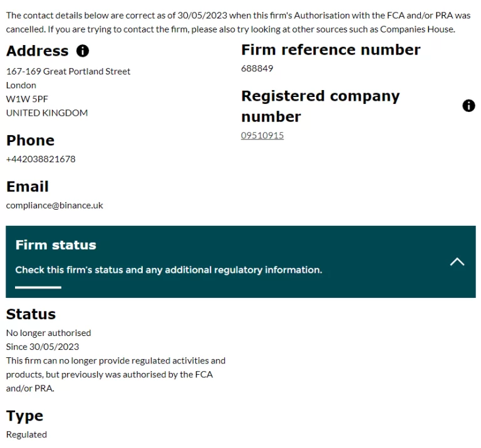Screen dimensions: 481x448
Task: Collapse the Firm status section chevron
Action: pos(457,262)
